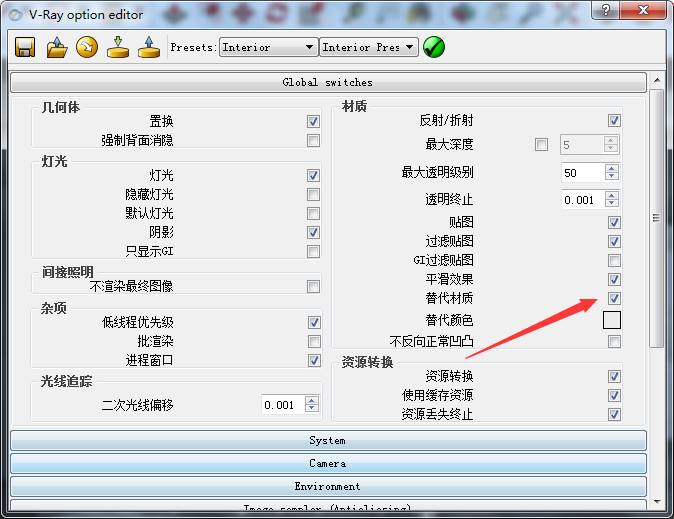The width and height of the screenshot is (674, 519).
Task: Click the restore default options icon
Action: [87, 47]
